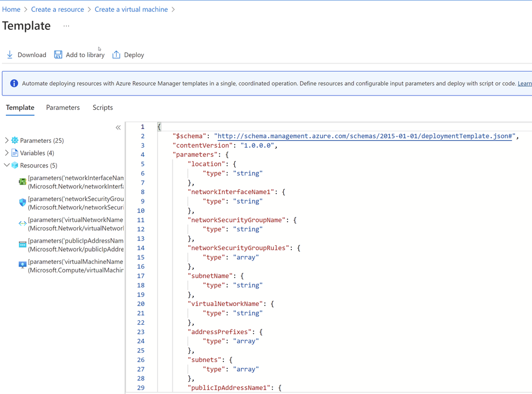The width and height of the screenshot is (532, 394).
Task: Select the networkInterfaceName resource item
Action: coord(76,182)
